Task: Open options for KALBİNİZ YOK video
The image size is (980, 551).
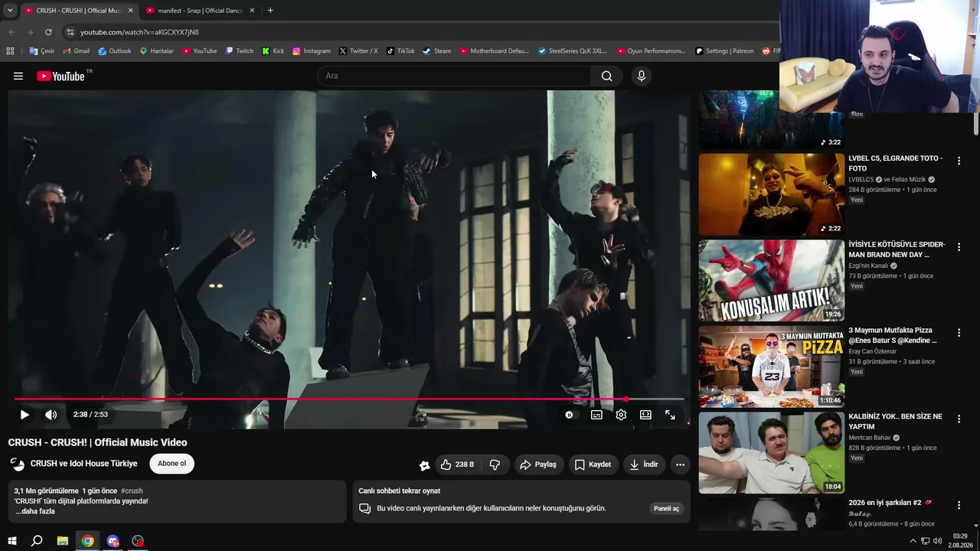Action: (x=959, y=419)
